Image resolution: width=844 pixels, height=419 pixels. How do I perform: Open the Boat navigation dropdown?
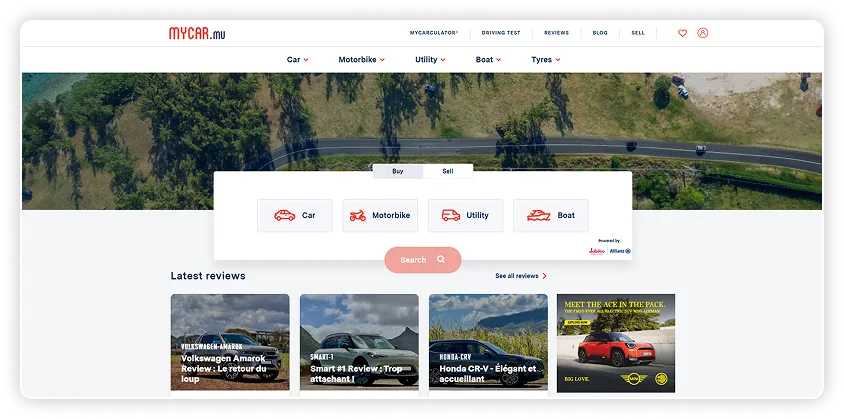488,60
